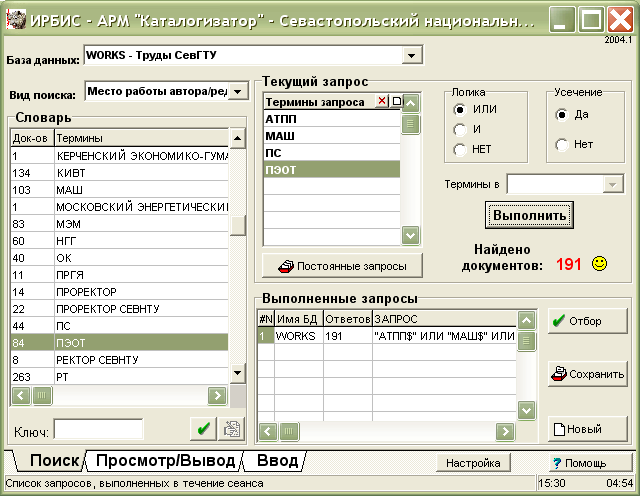The height and width of the screenshot is (496, 640).
Task: Open Настройка settings
Action: click(x=473, y=463)
